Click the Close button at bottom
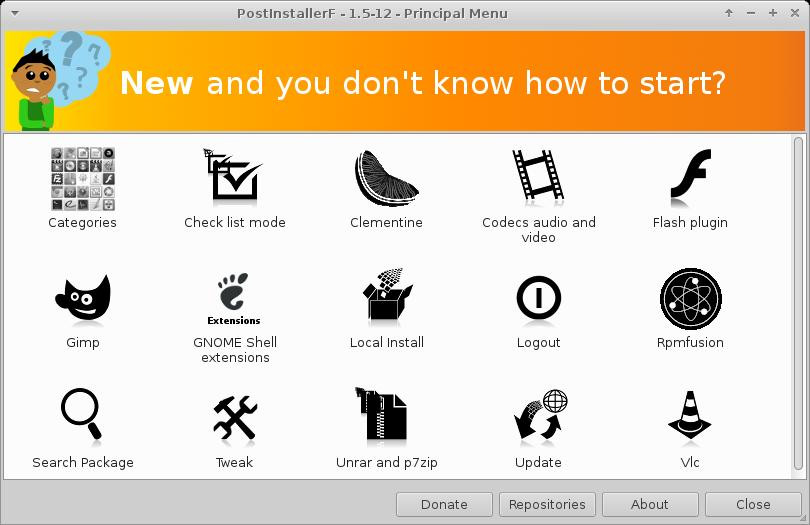Viewport: 810px width, 525px height. pos(753,504)
